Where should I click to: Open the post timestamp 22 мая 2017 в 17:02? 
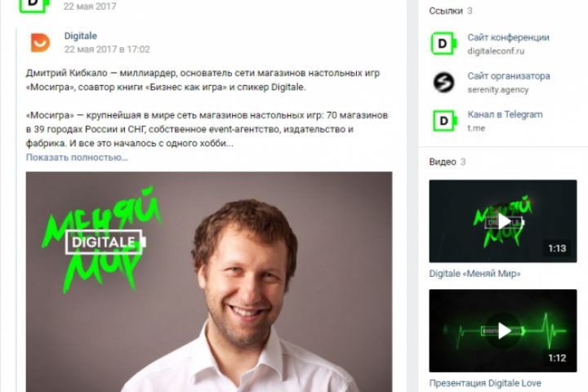click(x=107, y=49)
